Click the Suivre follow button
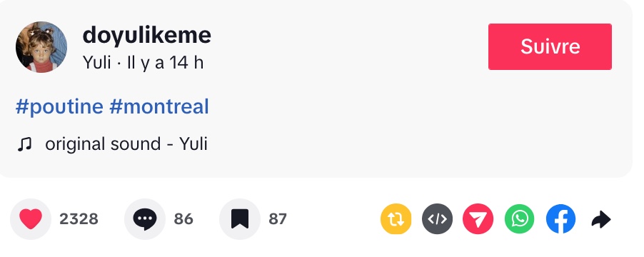 click(x=550, y=47)
